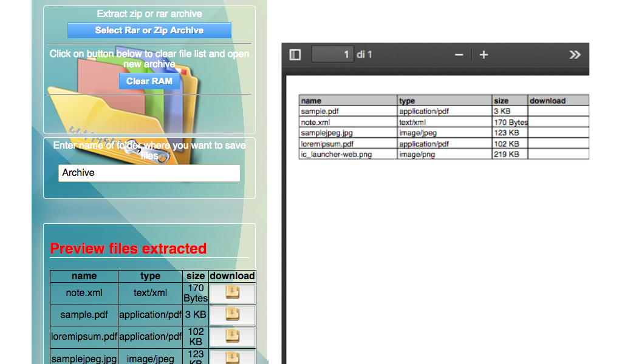Toggle the PDF viewer sidebar
The width and height of the screenshot is (622, 364).
295,54
